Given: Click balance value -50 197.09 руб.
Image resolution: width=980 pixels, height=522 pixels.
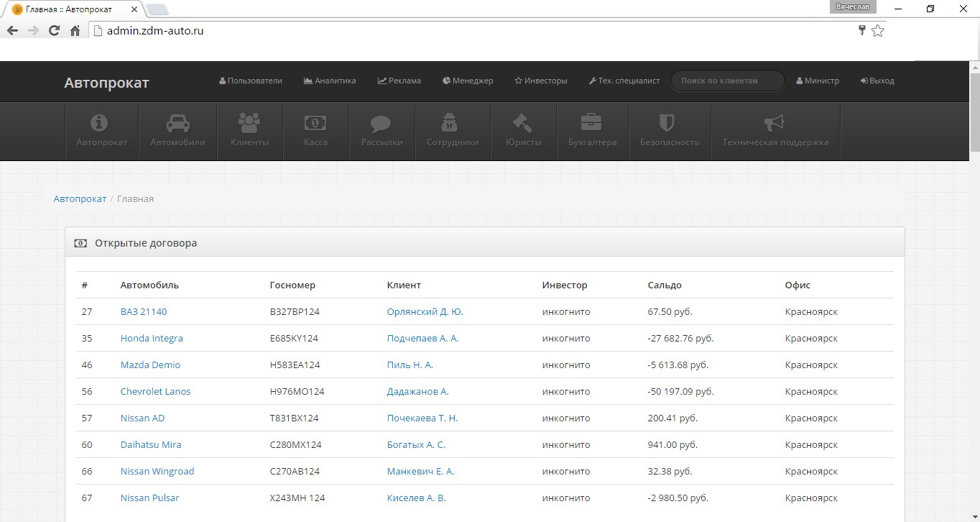Looking at the screenshot, I should (x=680, y=391).
